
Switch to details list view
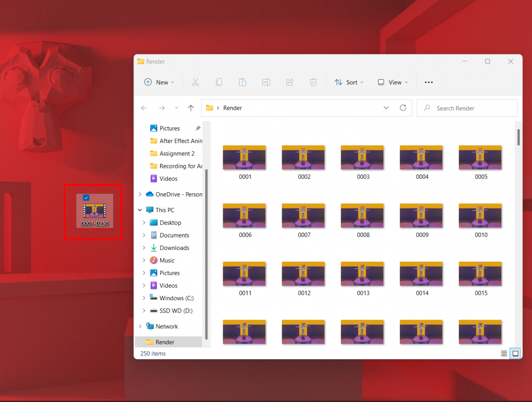point(504,354)
